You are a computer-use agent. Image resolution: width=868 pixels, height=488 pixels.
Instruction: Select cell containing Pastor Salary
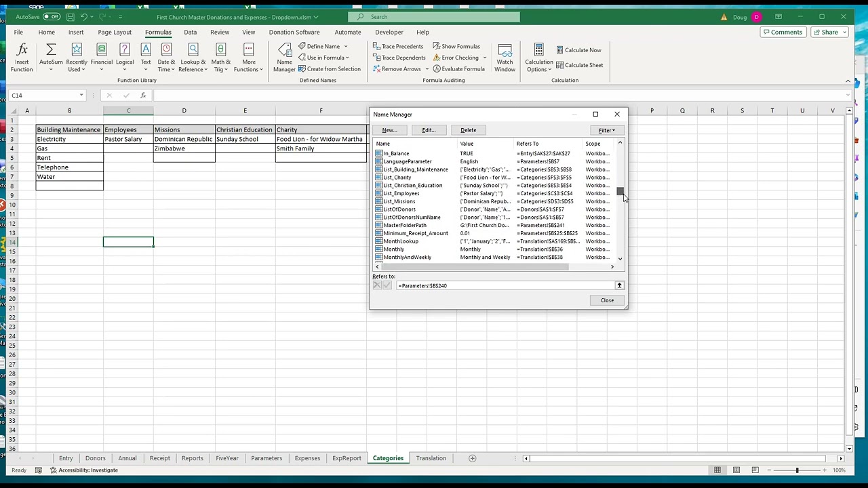coord(128,139)
